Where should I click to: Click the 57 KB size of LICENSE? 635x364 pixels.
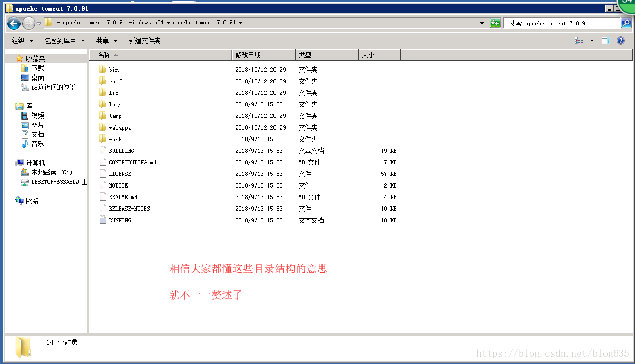[388, 174]
